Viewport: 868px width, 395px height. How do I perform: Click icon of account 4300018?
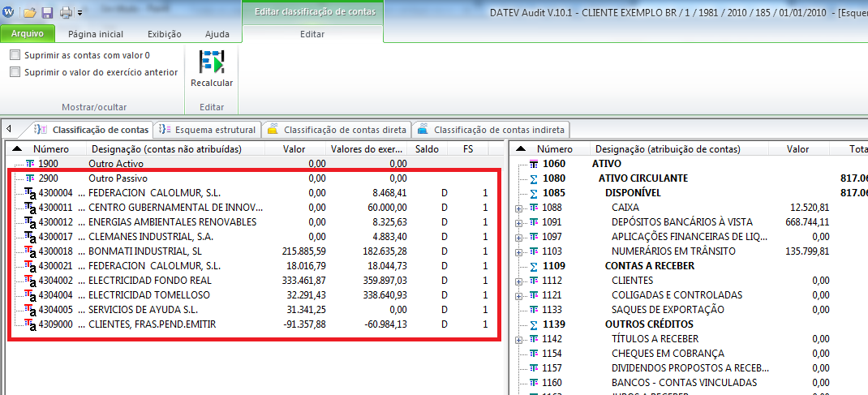[x=31, y=251]
